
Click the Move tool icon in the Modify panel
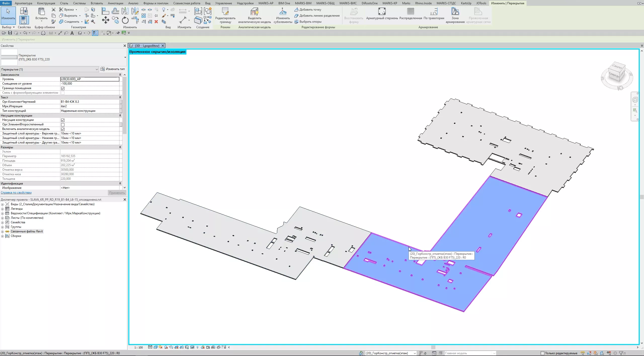coord(105,20)
